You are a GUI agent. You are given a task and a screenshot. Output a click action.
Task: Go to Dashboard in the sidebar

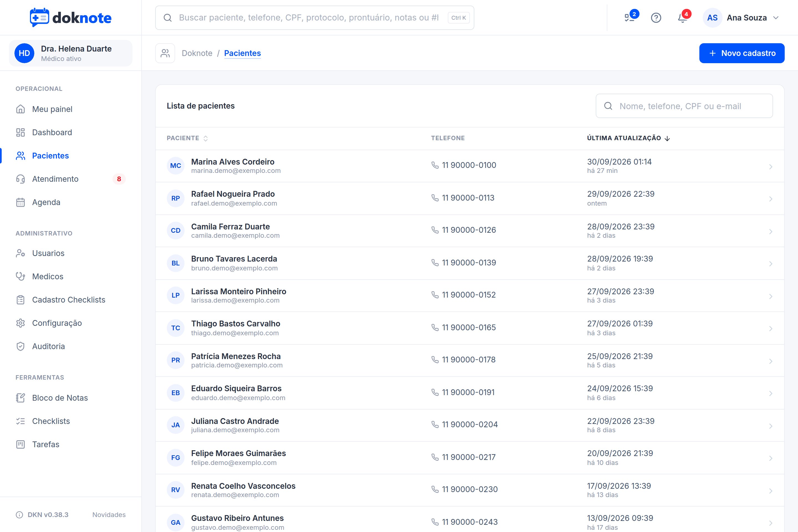coord(71,132)
